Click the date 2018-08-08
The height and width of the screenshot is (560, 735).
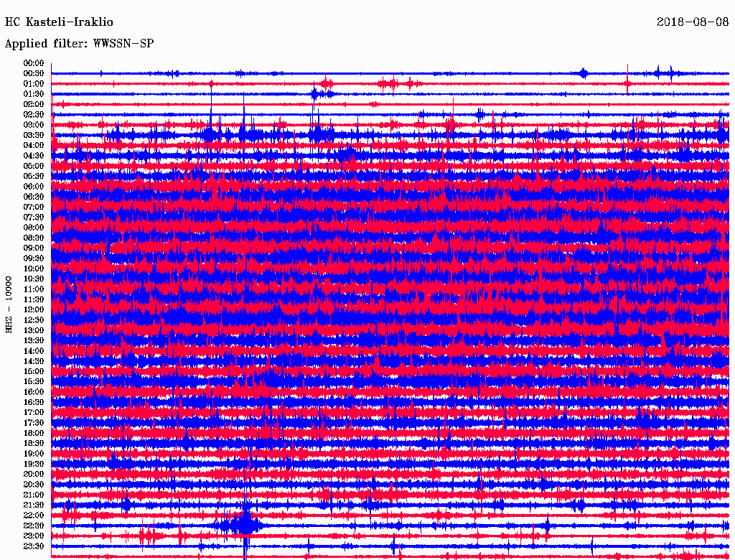pyautogui.click(x=693, y=22)
